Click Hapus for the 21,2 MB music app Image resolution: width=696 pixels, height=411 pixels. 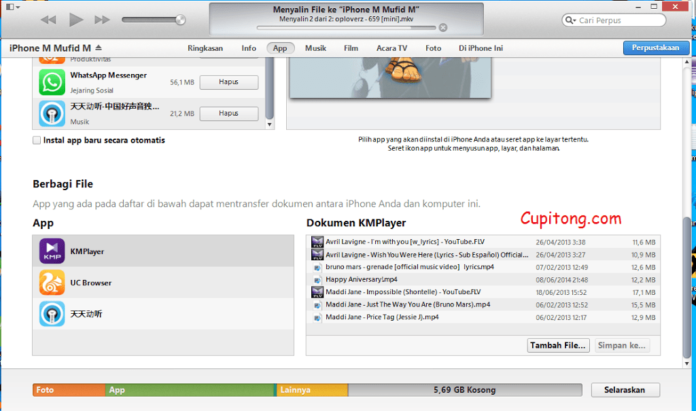click(x=229, y=114)
